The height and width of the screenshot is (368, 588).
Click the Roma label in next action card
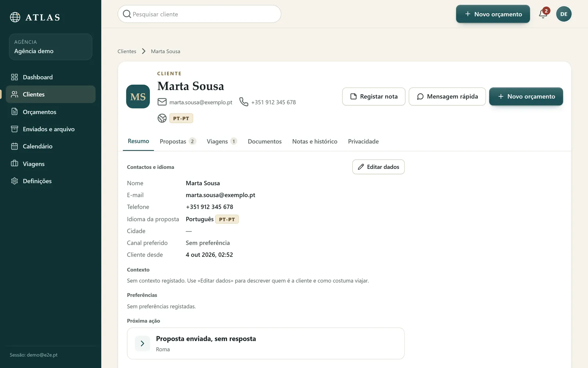tap(163, 350)
